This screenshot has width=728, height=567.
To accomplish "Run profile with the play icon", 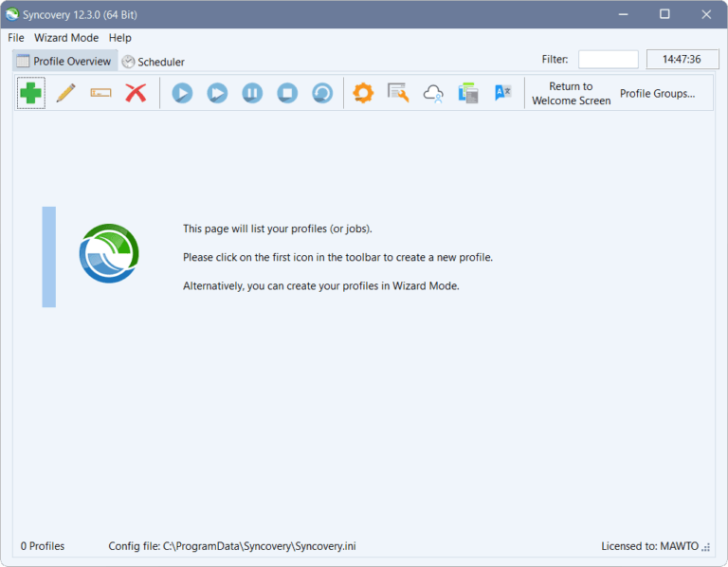I will tap(182, 93).
